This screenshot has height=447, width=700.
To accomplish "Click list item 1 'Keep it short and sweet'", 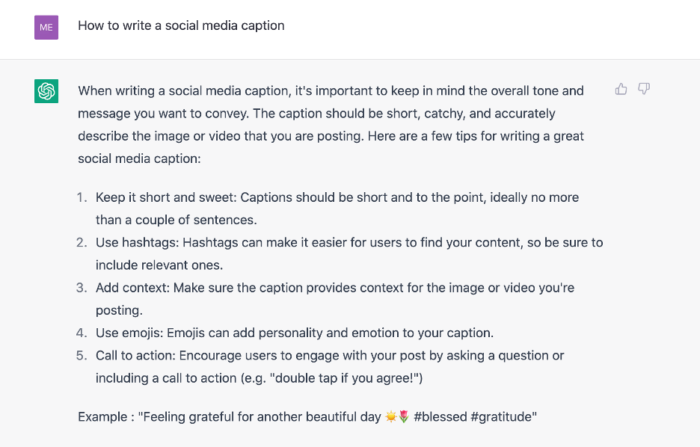I will click(x=337, y=209).
